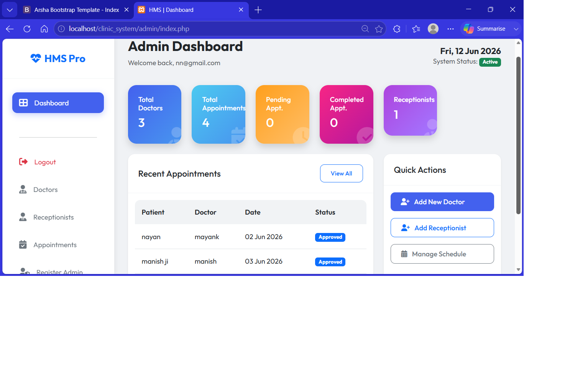Click the site information icon in address bar
The image size is (588, 392).
pos(61,29)
